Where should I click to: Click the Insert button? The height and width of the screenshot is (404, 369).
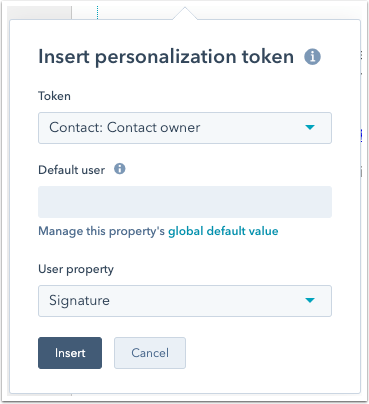tap(70, 353)
